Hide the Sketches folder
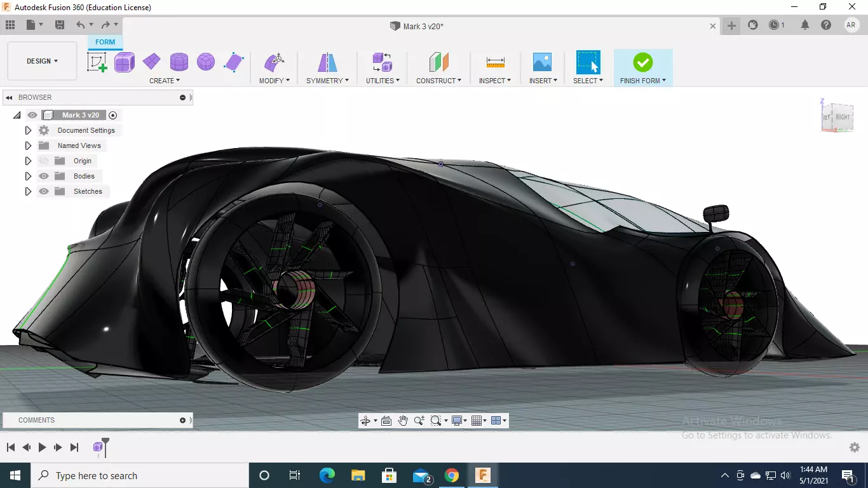The height and width of the screenshot is (488, 868). pos(44,191)
